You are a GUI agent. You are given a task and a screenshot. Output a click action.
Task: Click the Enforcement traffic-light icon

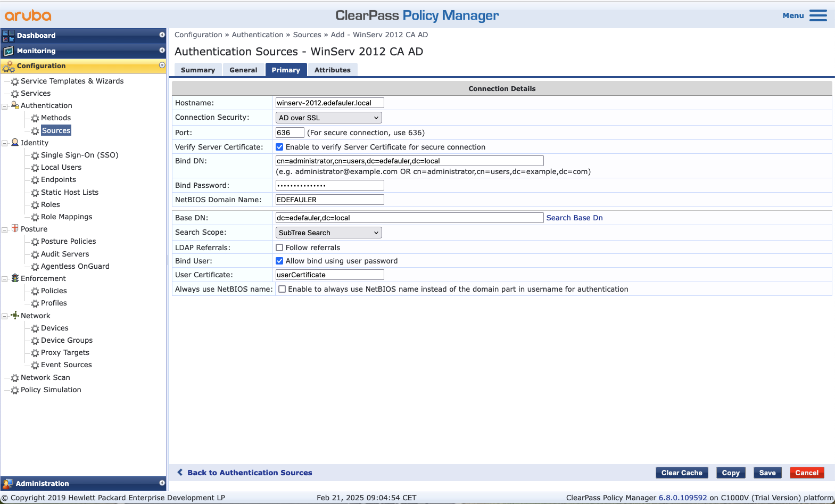point(15,278)
